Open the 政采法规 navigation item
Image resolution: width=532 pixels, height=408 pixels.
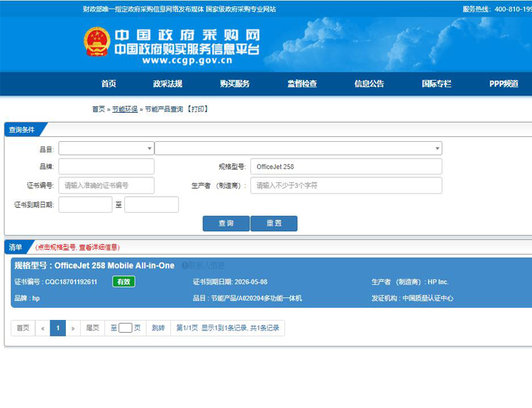coord(167,84)
